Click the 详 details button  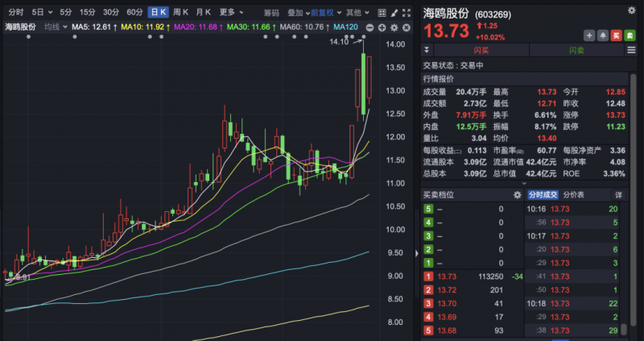(619, 195)
